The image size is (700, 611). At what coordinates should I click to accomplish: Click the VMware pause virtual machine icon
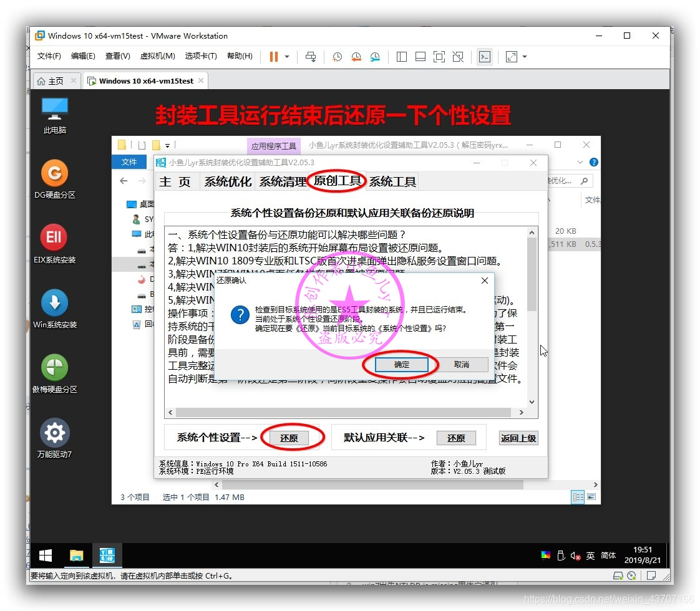pos(274,57)
